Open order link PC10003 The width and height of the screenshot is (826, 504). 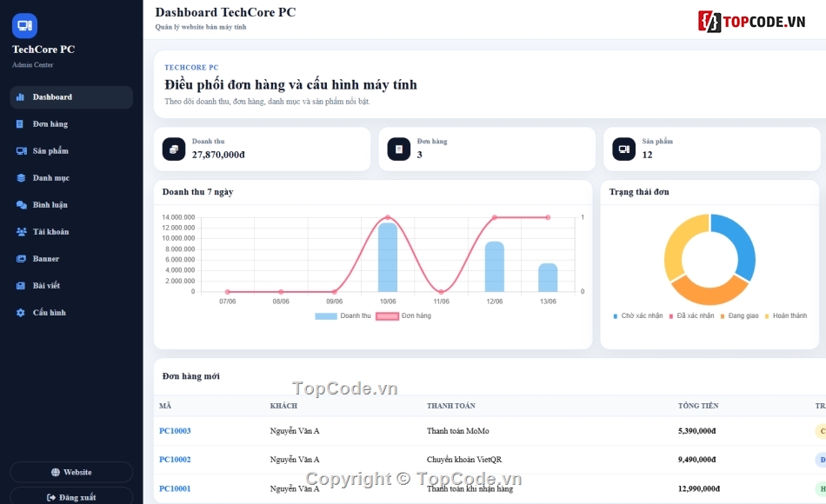175,431
